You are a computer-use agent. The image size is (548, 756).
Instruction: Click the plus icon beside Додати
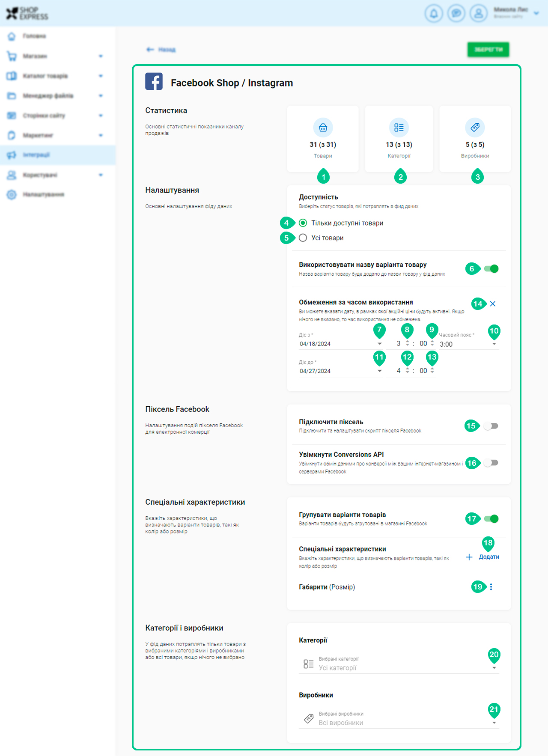point(469,557)
